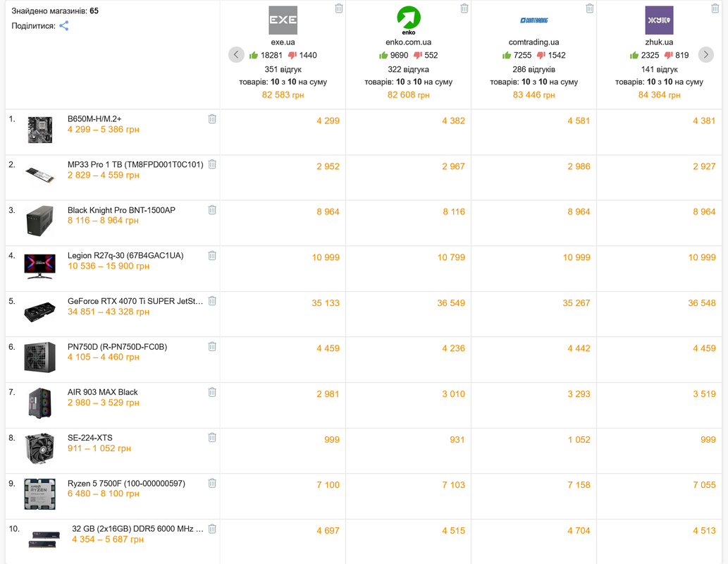This screenshot has height=564, width=728.
Task: Remove enko.com.ua store column via trash icon
Action: pos(464,8)
